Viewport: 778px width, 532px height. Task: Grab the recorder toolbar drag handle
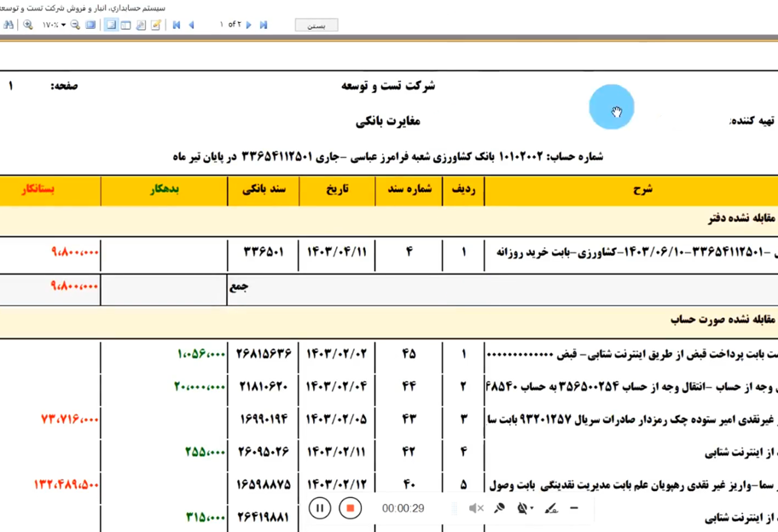[x=454, y=508]
